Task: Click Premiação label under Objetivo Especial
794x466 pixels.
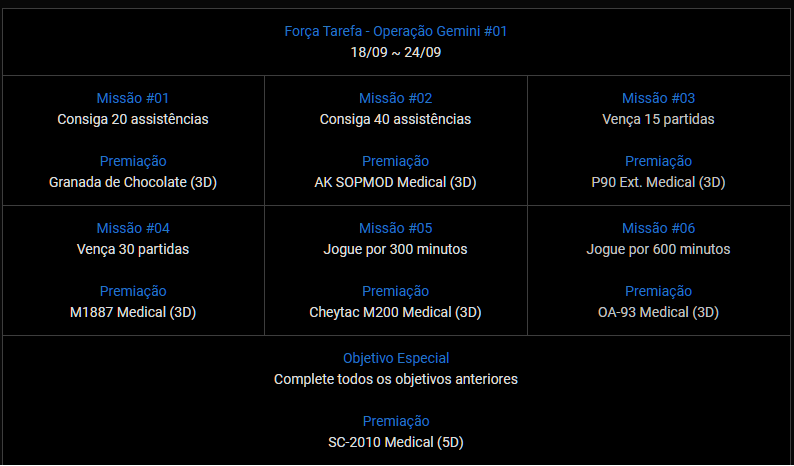Action: tap(395, 421)
